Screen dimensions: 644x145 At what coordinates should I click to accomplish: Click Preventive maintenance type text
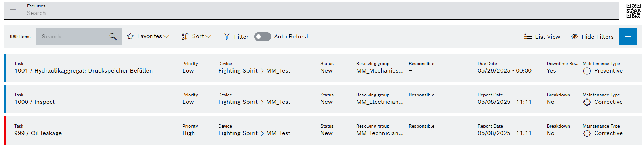(x=608, y=71)
